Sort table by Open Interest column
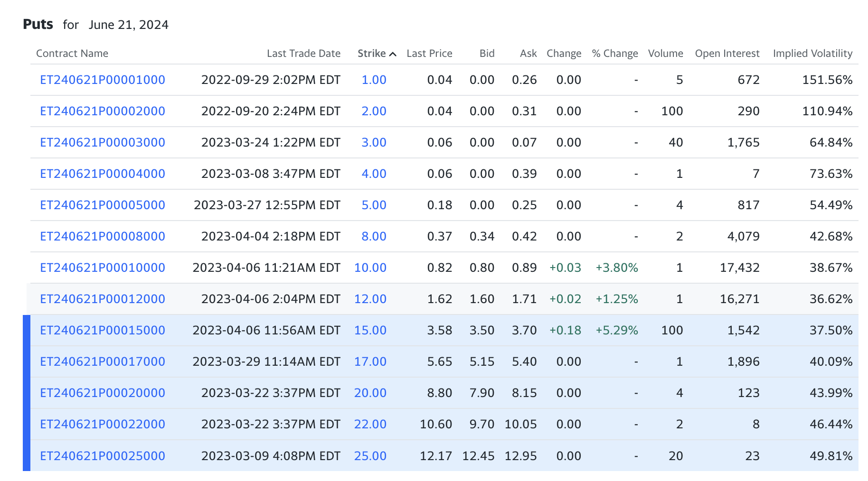This screenshot has width=868, height=481. click(727, 54)
